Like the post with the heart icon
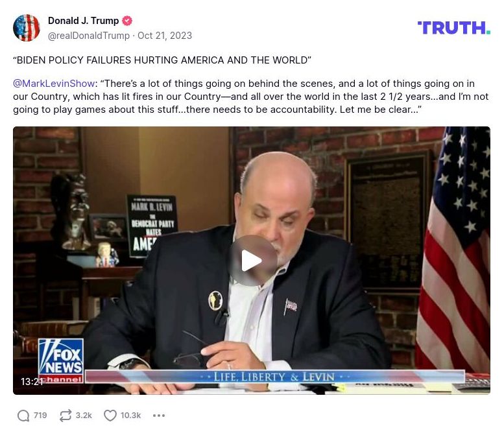The image size is (504, 435). coord(110,416)
